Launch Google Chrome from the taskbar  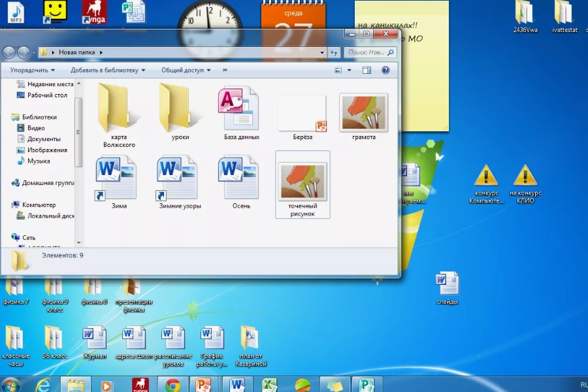[172, 385]
